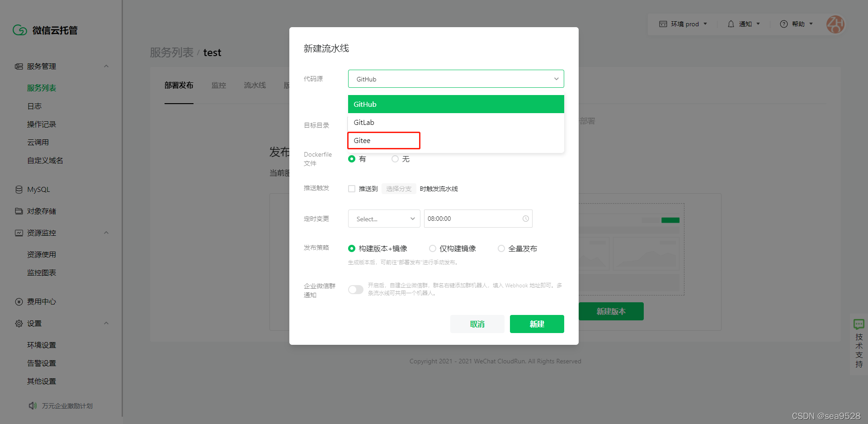Screen dimensions: 868x424
Task: Open 服务列表 in sidebar
Action: 42,88
